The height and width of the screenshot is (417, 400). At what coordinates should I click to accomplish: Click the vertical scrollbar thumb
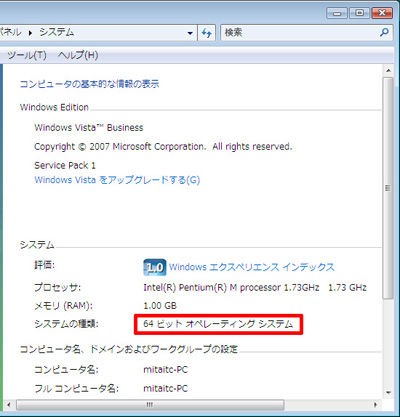[388, 188]
